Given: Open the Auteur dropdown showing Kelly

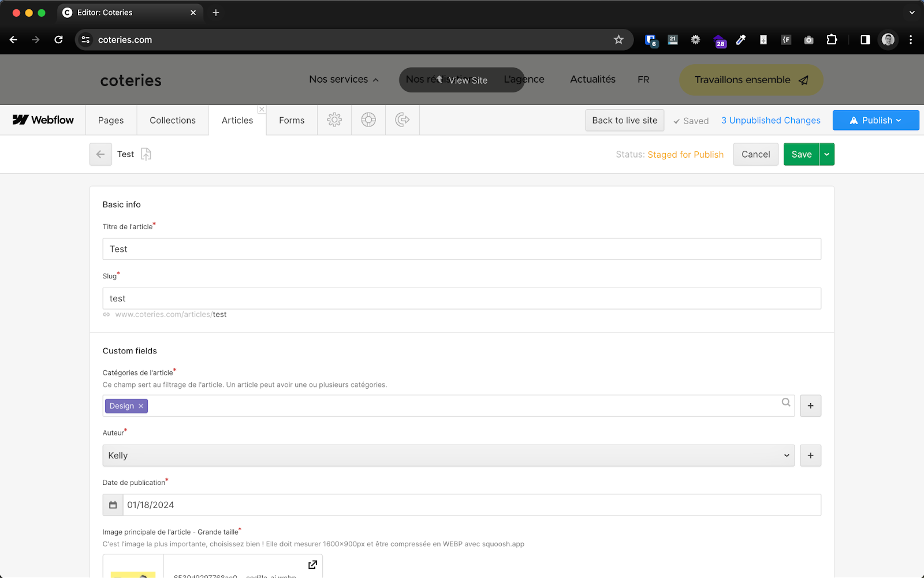Looking at the screenshot, I should [x=449, y=456].
